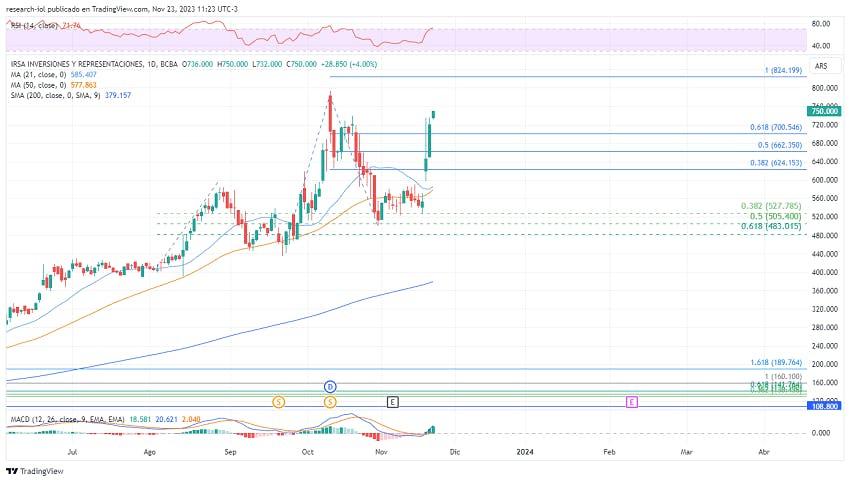The width and height of the screenshot is (850, 482).
Task: Click the RSI value 71.76
Action: point(72,25)
